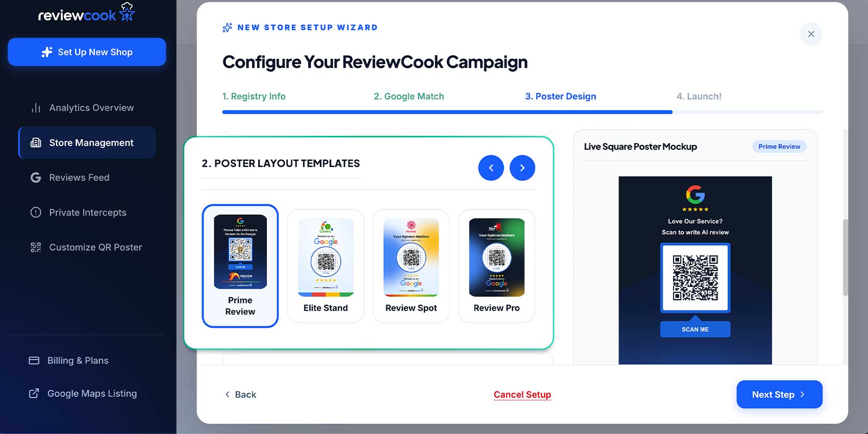Click the Google G icon beside Reviews Feed

click(36, 178)
